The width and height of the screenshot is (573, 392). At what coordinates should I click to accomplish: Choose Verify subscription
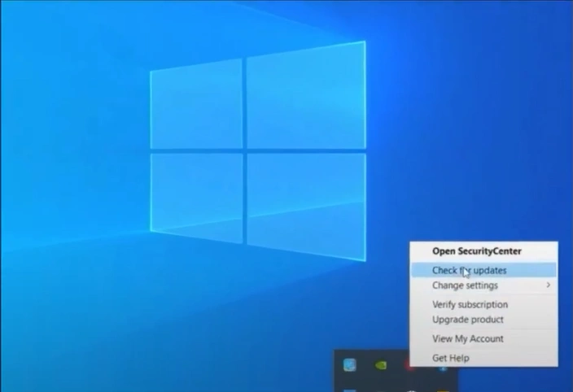(x=483, y=304)
